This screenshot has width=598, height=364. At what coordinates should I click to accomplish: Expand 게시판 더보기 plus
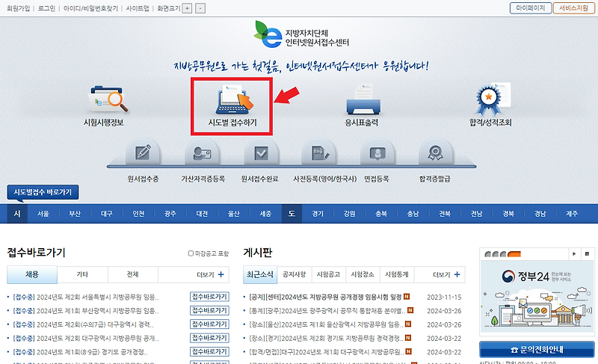pos(457,274)
